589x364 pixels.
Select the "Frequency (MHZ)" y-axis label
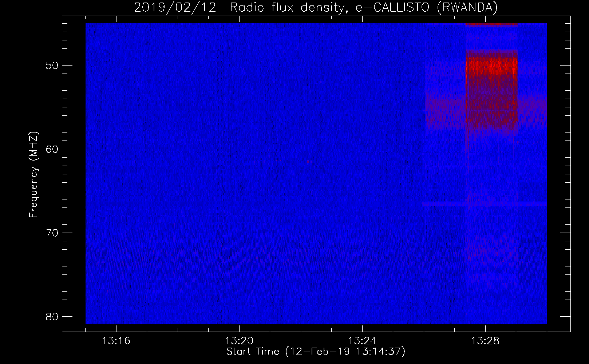pyautogui.click(x=33, y=175)
